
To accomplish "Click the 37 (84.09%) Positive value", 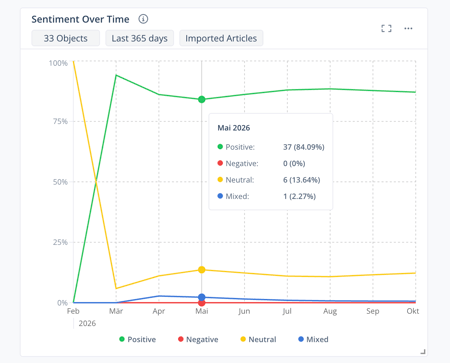I will click(x=304, y=147).
